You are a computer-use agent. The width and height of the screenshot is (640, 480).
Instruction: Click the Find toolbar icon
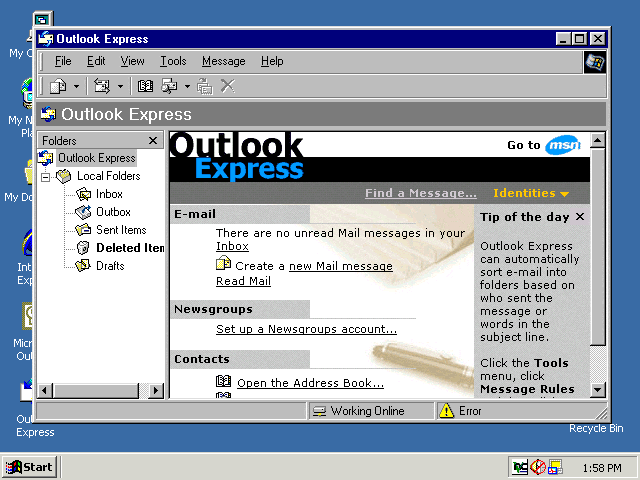coord(169,86)
